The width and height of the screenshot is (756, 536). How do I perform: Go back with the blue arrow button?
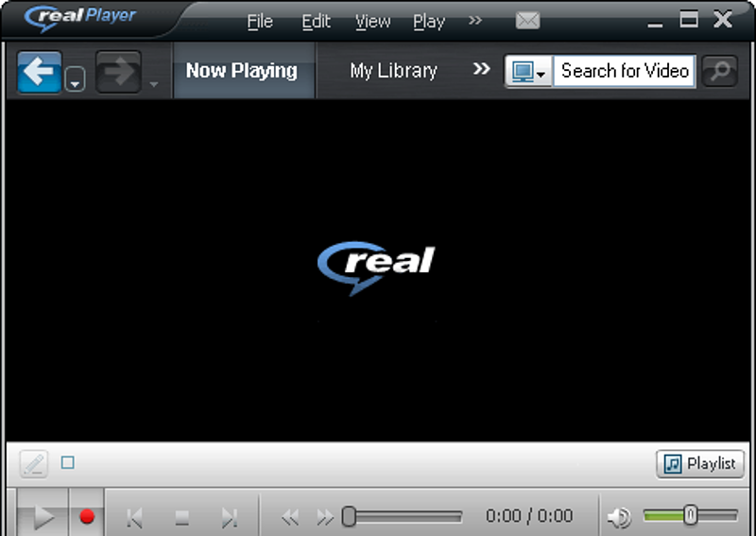coord(39,72)
